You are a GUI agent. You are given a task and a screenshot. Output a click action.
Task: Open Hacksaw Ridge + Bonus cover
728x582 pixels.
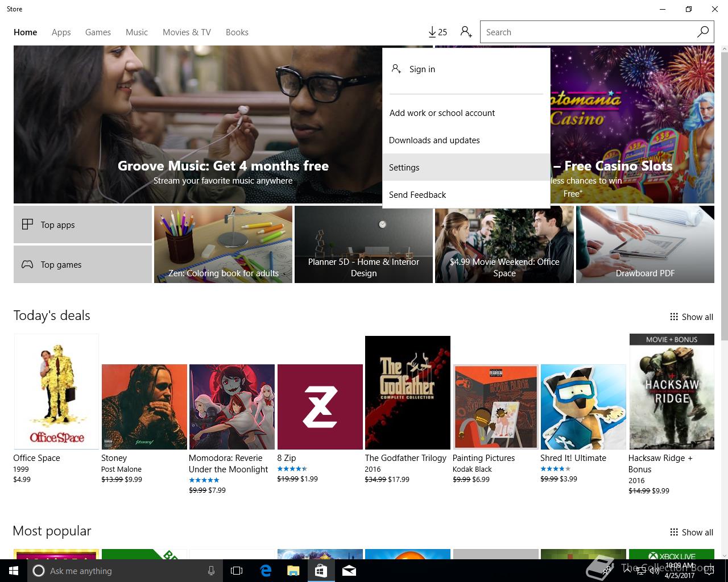(672, 392)
